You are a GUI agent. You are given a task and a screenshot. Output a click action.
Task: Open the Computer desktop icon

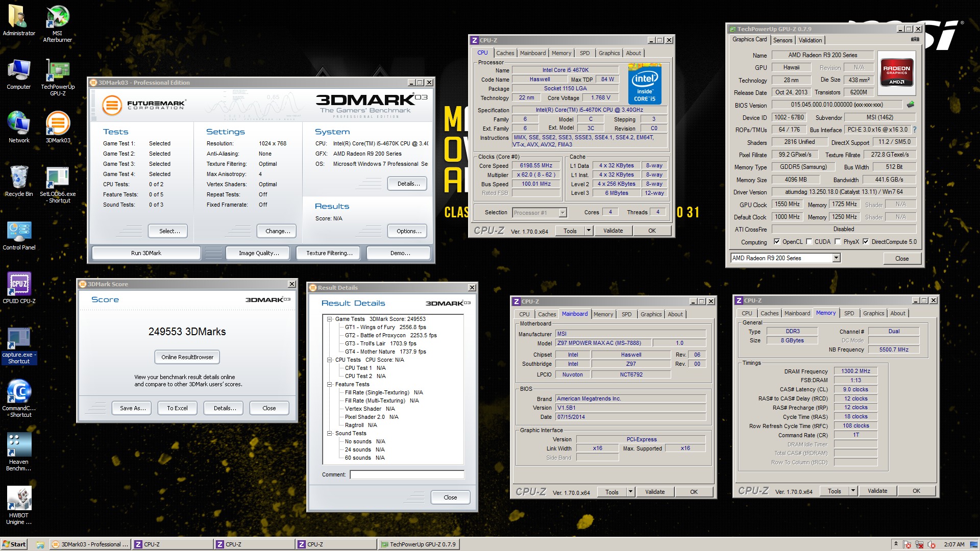click(19, 74)
